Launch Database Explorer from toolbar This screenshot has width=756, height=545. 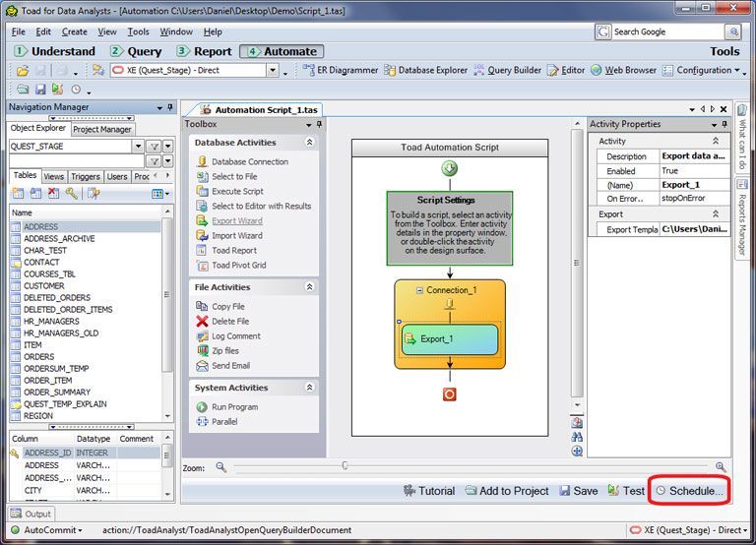click(x=425, y=71)
